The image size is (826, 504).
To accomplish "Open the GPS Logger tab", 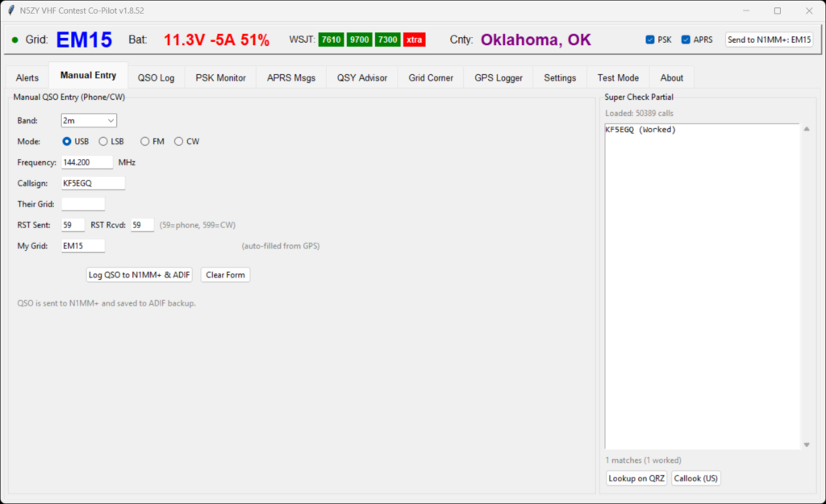I will [x=498, y=78].
